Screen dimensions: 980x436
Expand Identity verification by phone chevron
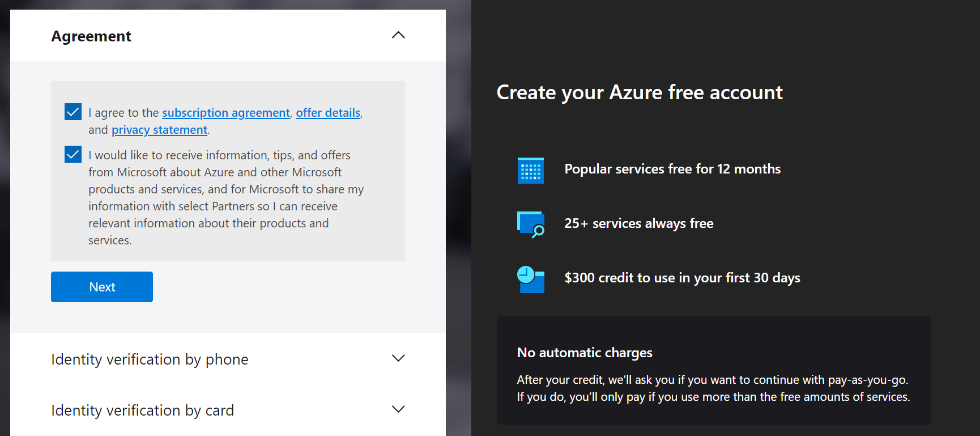point(398,358)
